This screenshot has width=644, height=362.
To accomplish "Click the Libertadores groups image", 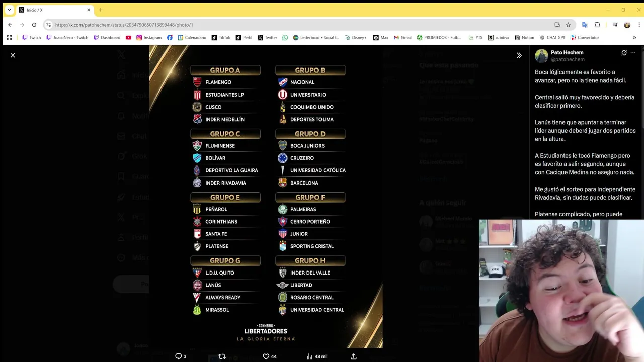I will click(266, 197).
